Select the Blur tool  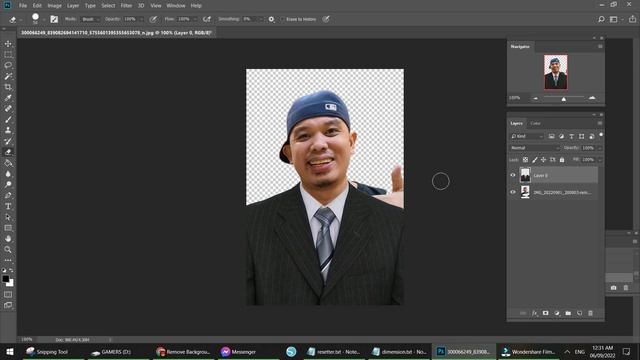(8, 174)
